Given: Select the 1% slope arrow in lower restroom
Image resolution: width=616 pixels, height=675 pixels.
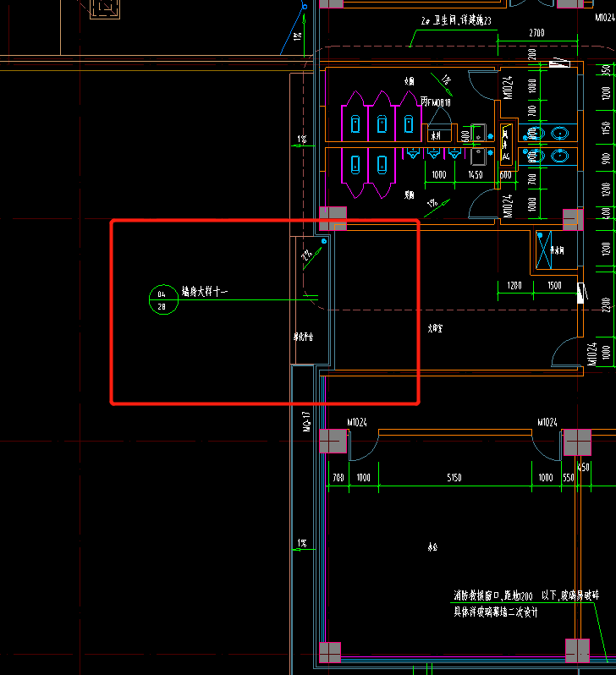Looking at the screenshot, I should click(x=437, y=207).
